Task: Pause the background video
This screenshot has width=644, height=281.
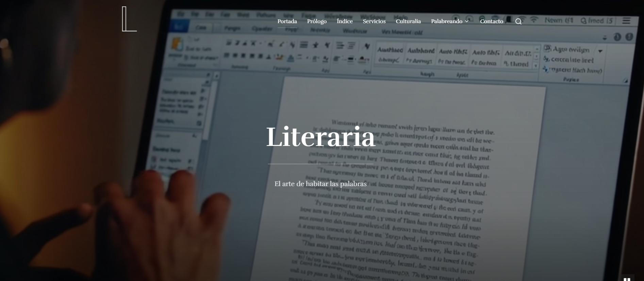Action: tap(627, 279)
